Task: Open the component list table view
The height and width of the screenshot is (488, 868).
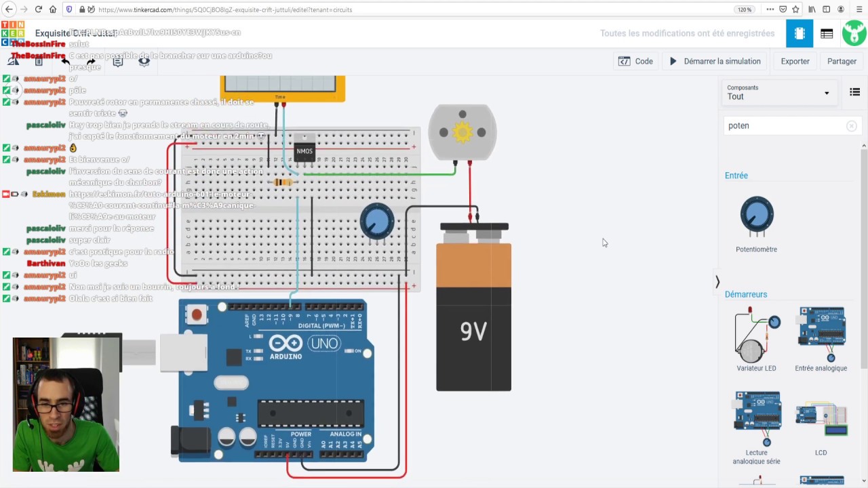Action: click(x=827, y=33)
